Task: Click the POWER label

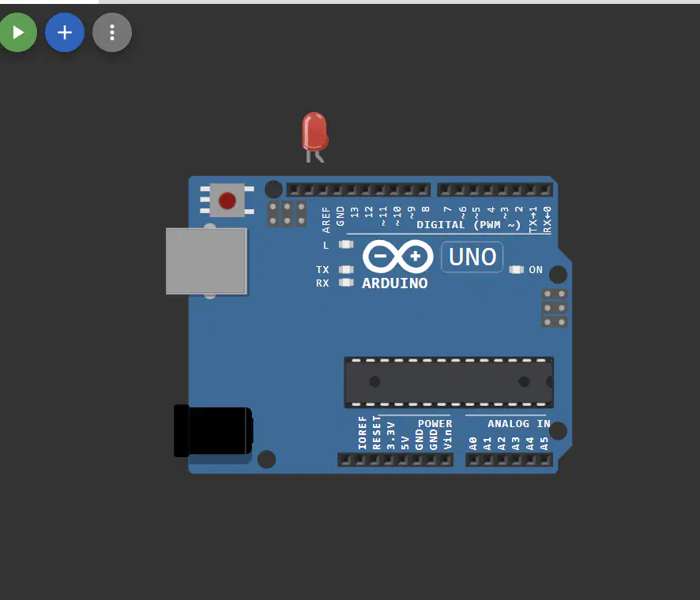Action: coord(435,424)
